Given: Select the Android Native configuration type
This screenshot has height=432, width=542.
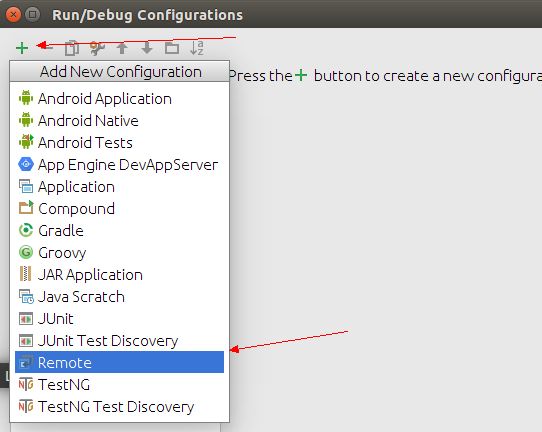Looking at the screenshot, I should coord(119,121).
